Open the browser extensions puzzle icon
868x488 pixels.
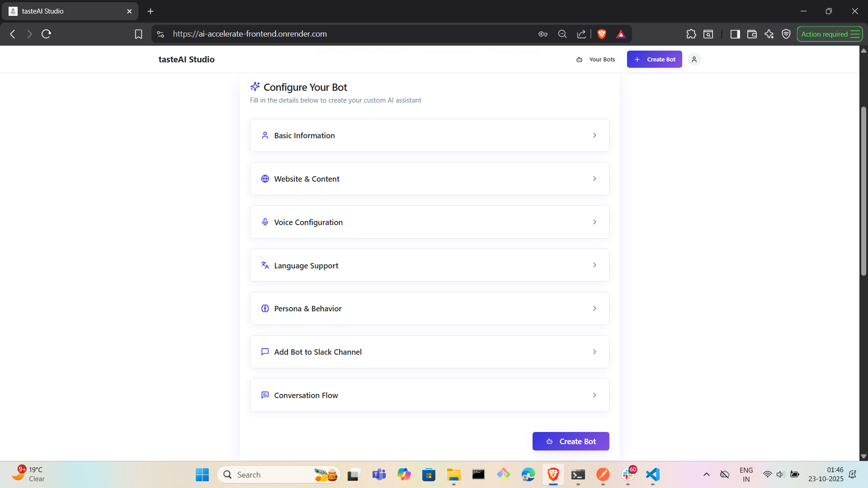691,34
